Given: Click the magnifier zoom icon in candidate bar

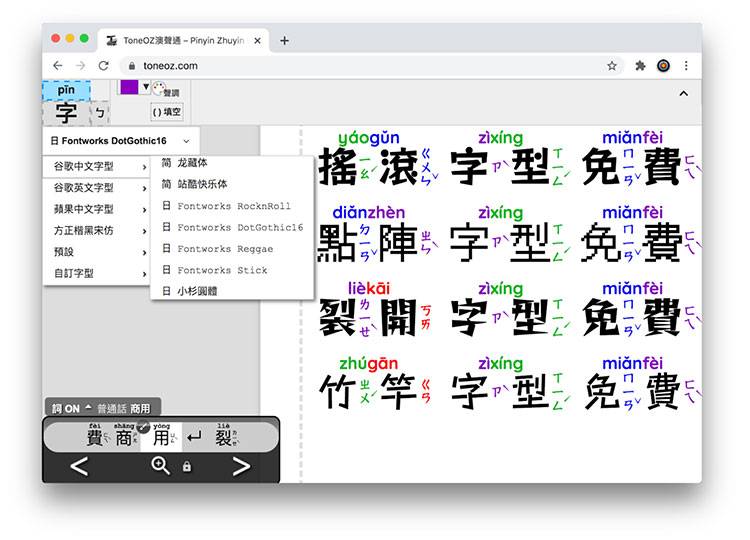Looking at the screenshot, I should coord(160,465).
